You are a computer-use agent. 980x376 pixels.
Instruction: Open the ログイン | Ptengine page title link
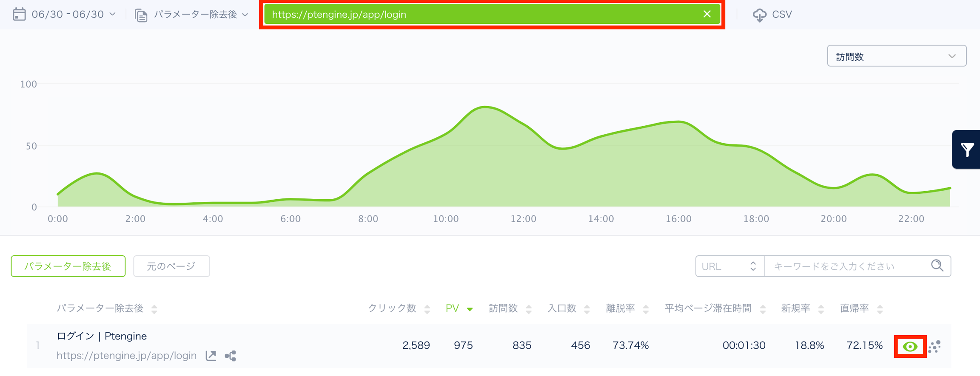(x=102, y=336)
